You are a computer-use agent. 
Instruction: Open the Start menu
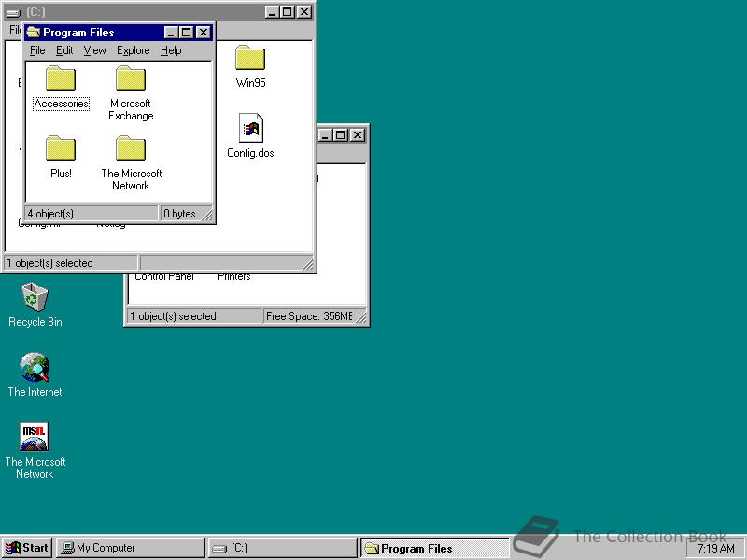click(x=27, y=548)
